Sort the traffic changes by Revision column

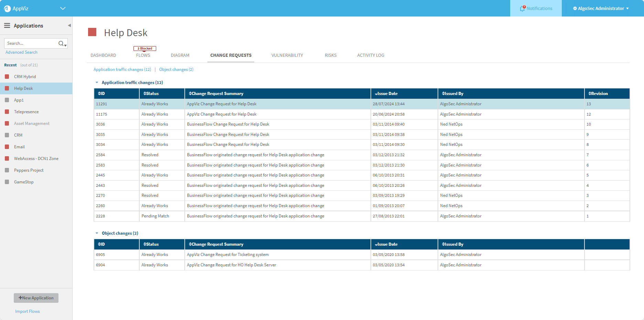click(598, 94)
